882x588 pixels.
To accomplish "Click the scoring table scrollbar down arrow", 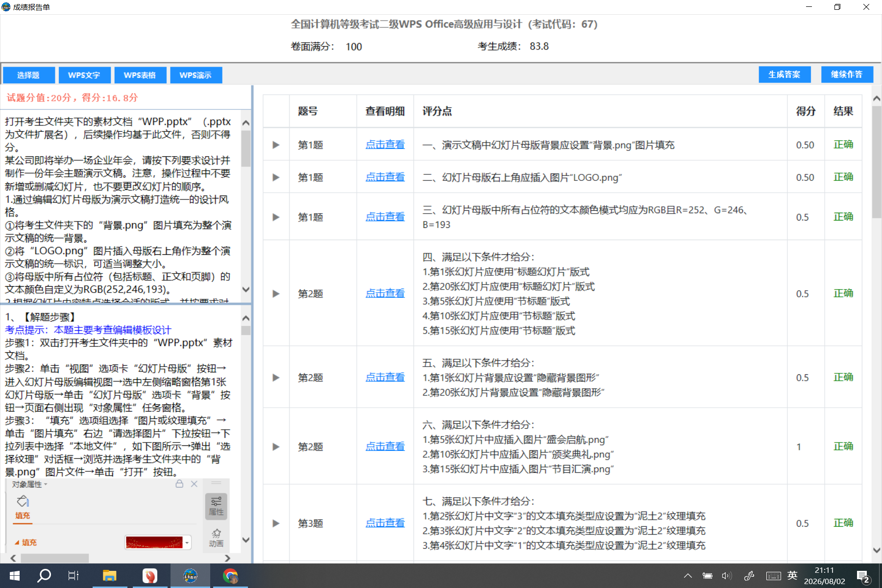I will 877,550.
